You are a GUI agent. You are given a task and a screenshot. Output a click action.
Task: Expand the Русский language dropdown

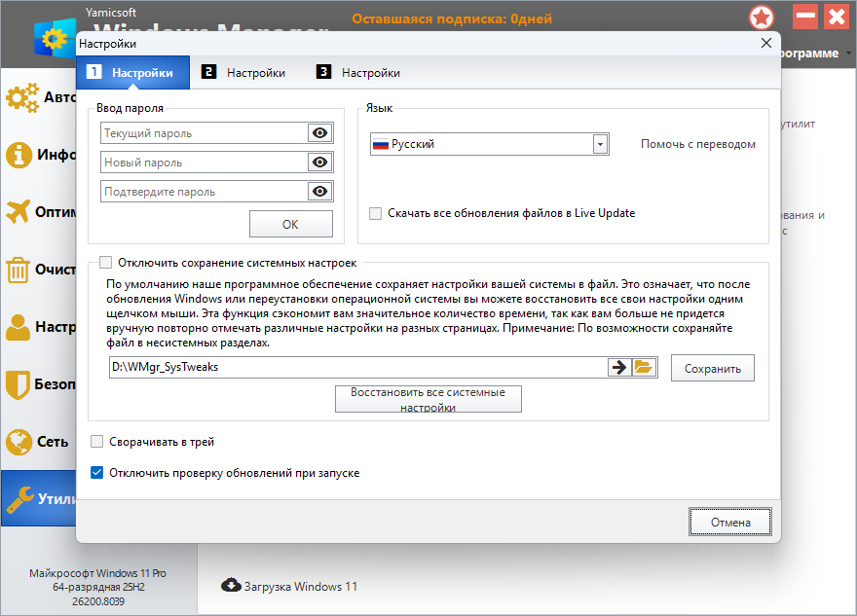(x=600, y=144)
